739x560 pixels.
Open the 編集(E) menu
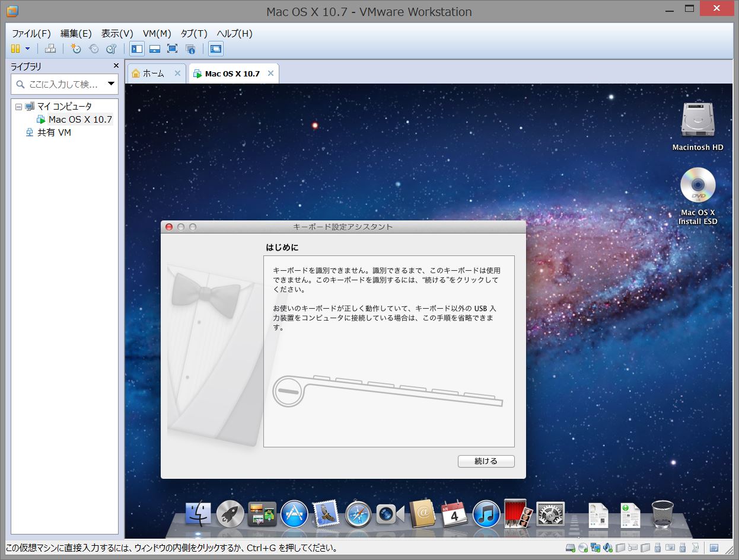pyautogui.click(x=76, y=33)
